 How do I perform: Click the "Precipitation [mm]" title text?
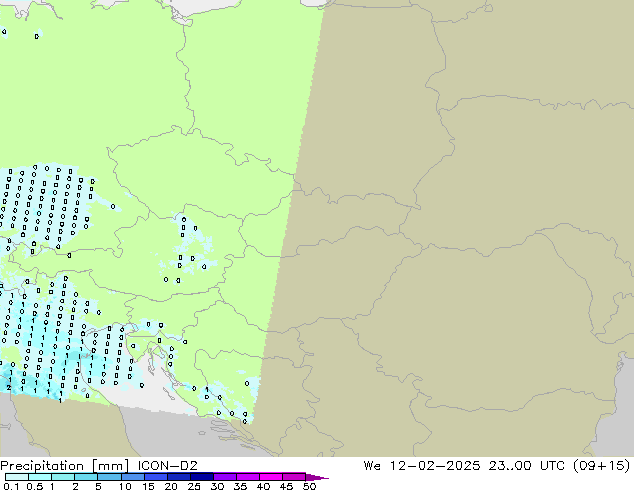[64, 466]
